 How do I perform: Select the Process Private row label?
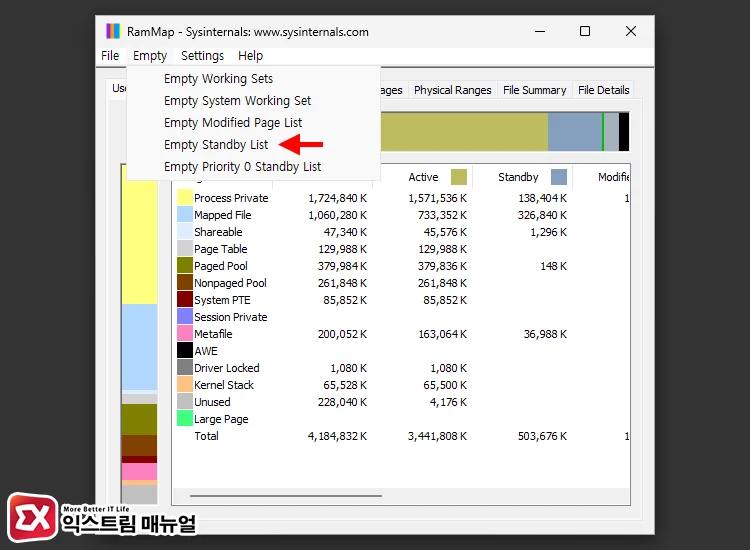tap(231, 198)
